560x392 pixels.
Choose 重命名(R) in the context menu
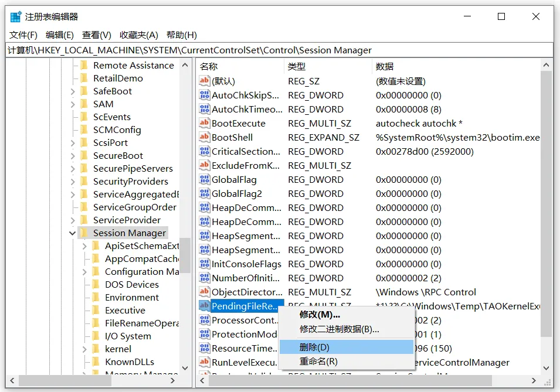pos(347,362)
